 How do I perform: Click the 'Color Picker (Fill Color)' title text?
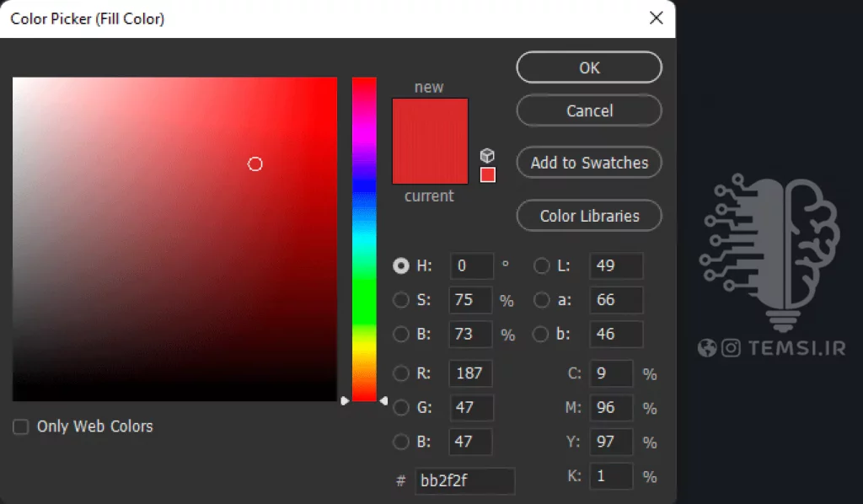[88, 19]
